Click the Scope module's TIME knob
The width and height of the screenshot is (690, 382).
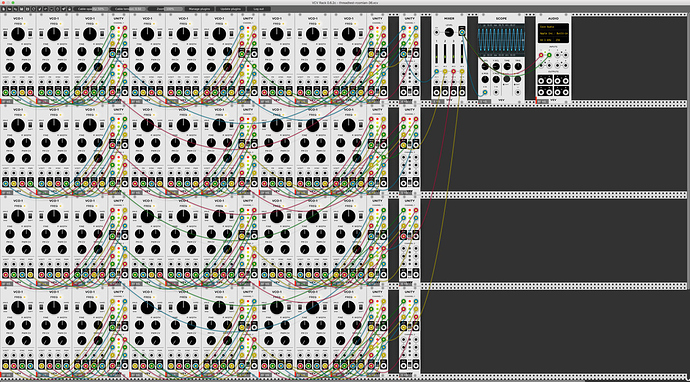507,66
